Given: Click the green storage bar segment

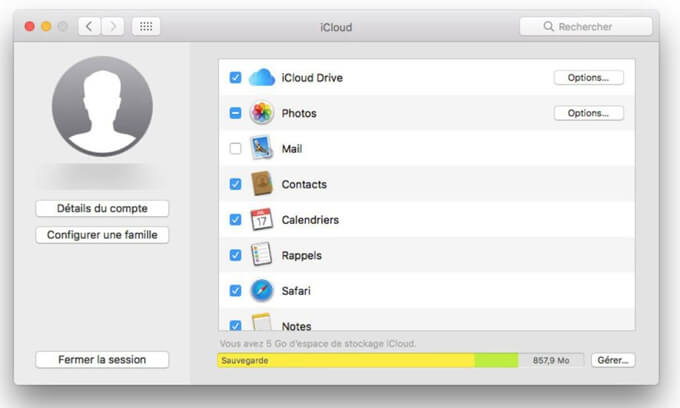Looking at the screenshot, I should [x=496, y=360].
